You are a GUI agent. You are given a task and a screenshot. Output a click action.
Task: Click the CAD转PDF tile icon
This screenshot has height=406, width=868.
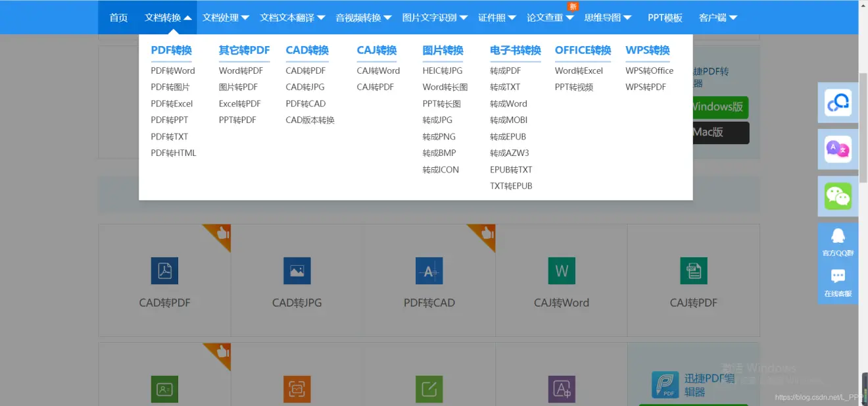[x=164, y=271]
